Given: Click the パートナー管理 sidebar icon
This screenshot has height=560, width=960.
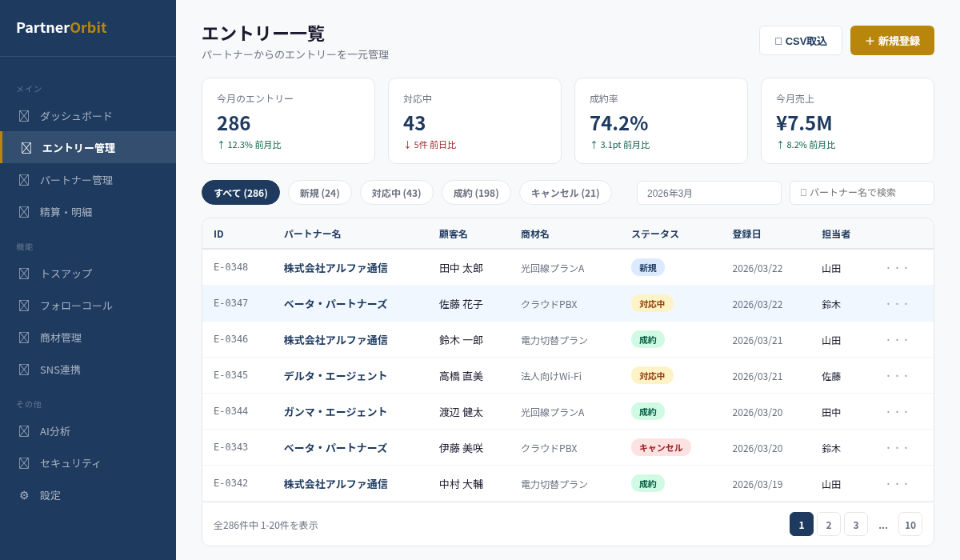Looking at the screenshot, I should pyautogui.click(x=24, y=180).
